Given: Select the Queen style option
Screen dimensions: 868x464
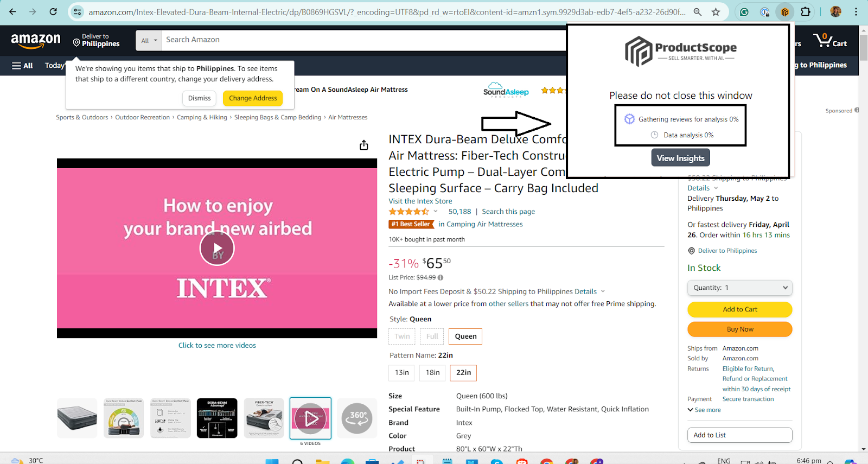Looking at the screenshot, I should [465, 336].
